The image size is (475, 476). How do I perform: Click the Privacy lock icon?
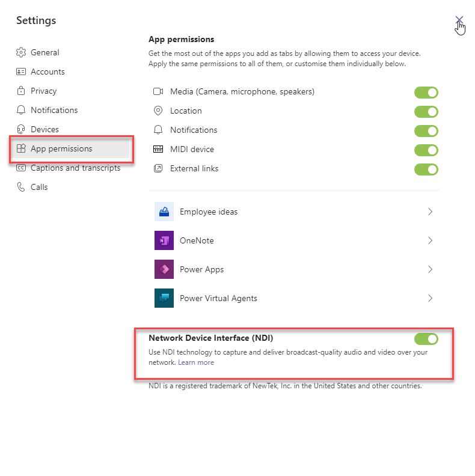(x=21, y=91)
